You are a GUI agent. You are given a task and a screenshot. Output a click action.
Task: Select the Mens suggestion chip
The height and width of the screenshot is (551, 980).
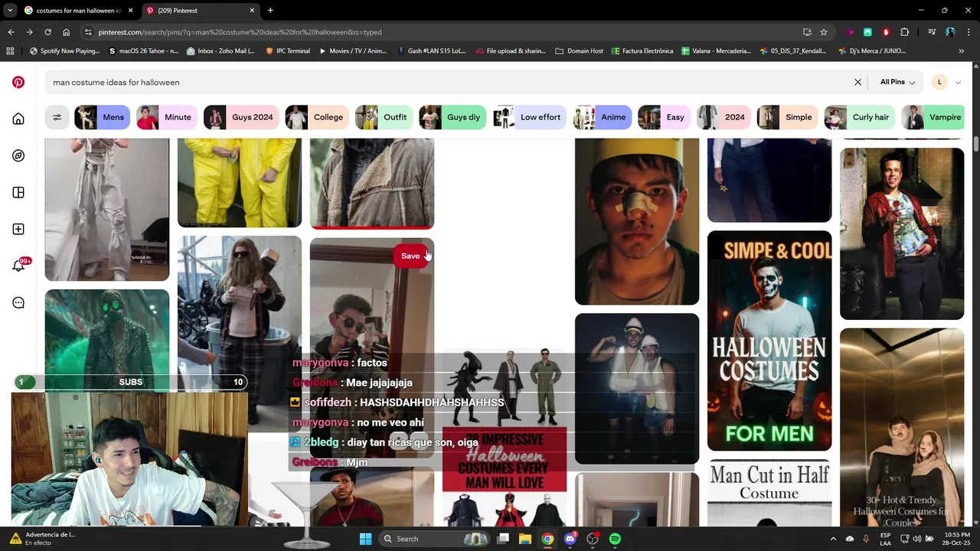click(x=102, y=117)
